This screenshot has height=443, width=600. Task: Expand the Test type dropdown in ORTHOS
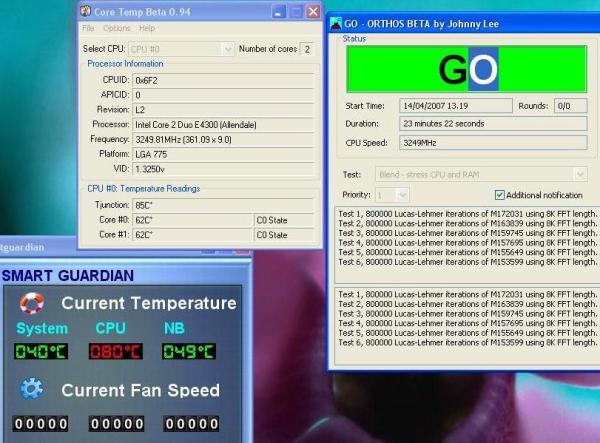tap(580, 175)
